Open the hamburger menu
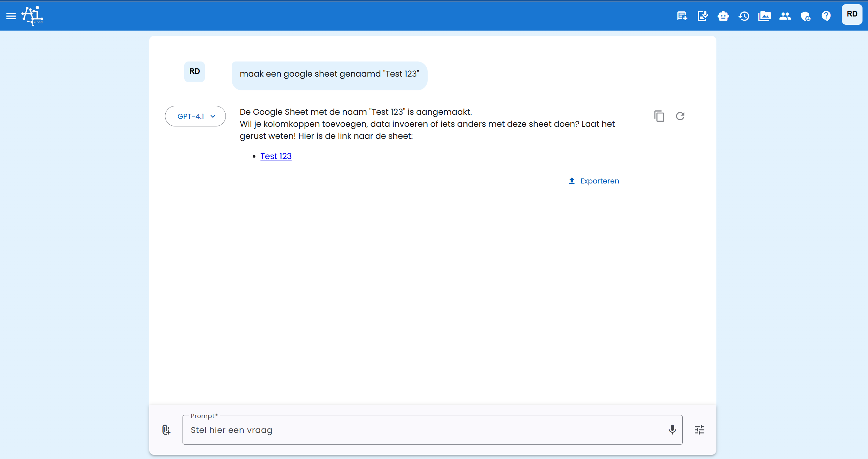Image resolution: width=868 pixels, height=459 pixels. [x=11, y=16]
